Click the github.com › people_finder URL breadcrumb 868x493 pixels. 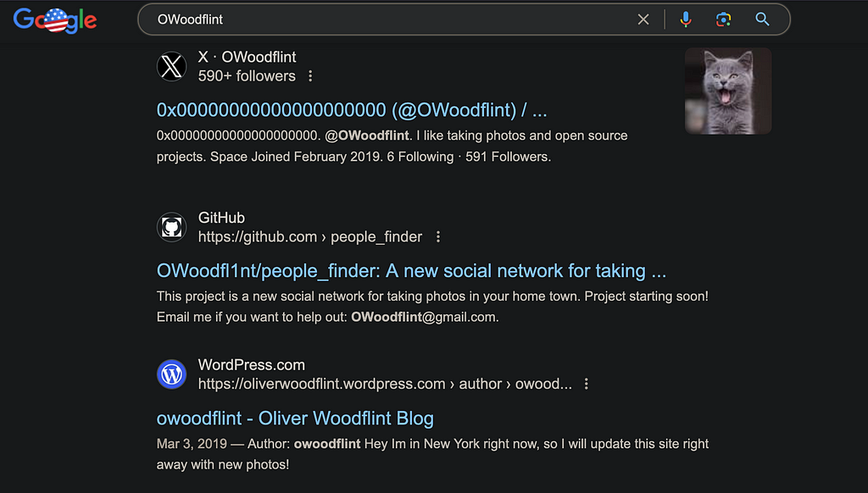point(310,237)
